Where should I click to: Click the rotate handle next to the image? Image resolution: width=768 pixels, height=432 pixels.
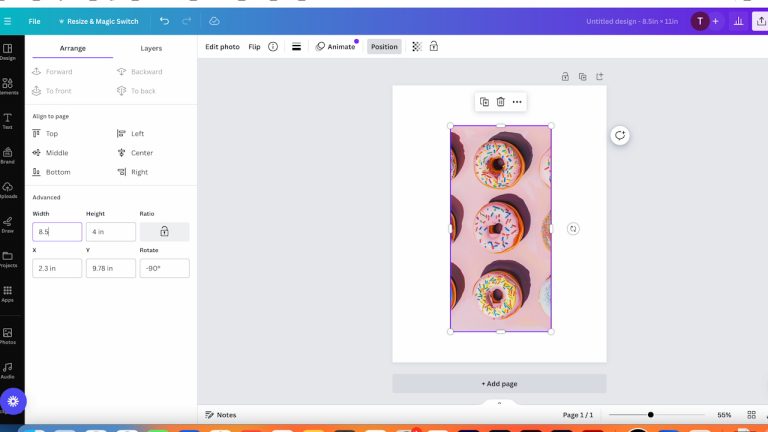(x=573, y=229)
